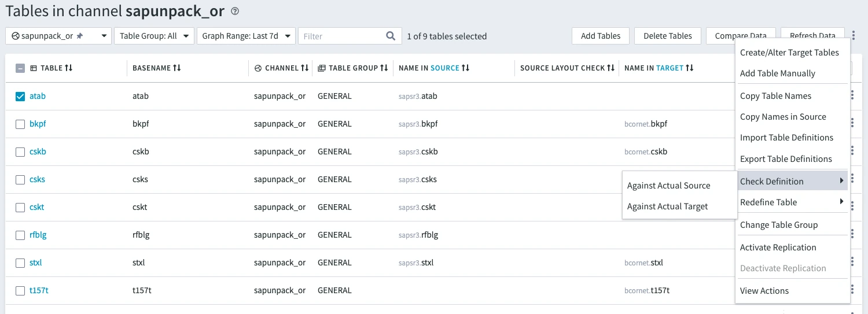Screen dimensions: 868x314
Task: Open row actions menu for cskb
Action: pyautogui.click(x=852, y=152)
